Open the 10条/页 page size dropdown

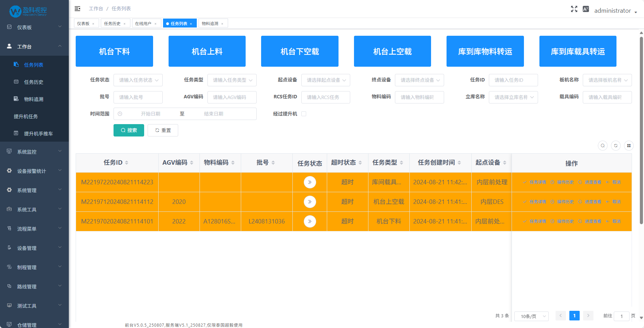(x=532, y=316)
